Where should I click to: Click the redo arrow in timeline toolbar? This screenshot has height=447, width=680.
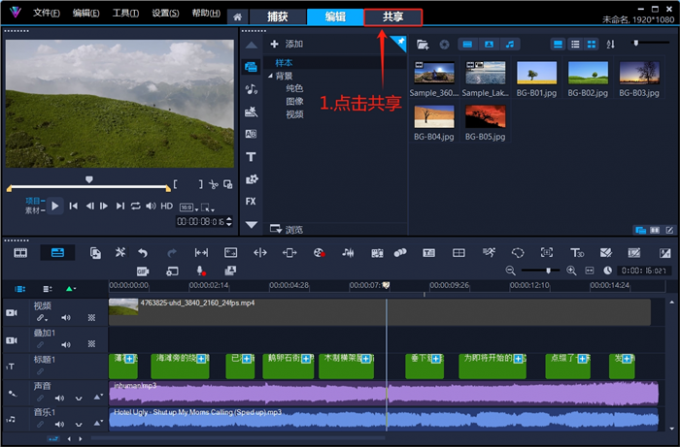click(172, 253)
